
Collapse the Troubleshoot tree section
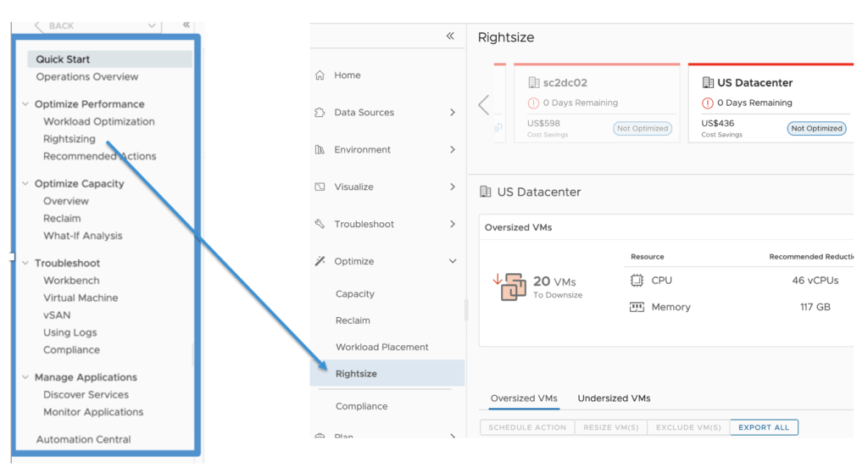point(25,264)
